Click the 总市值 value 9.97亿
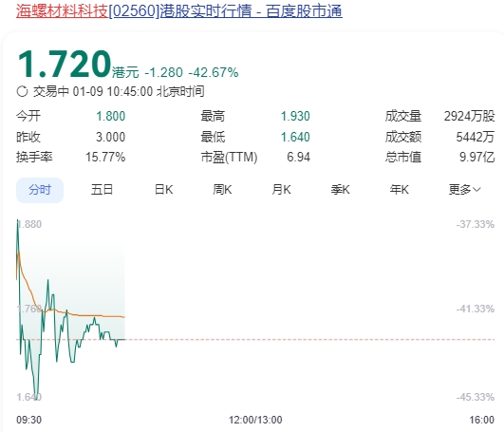Image resolution: width=504 pixels, height=432 pixels. point(477,158)
